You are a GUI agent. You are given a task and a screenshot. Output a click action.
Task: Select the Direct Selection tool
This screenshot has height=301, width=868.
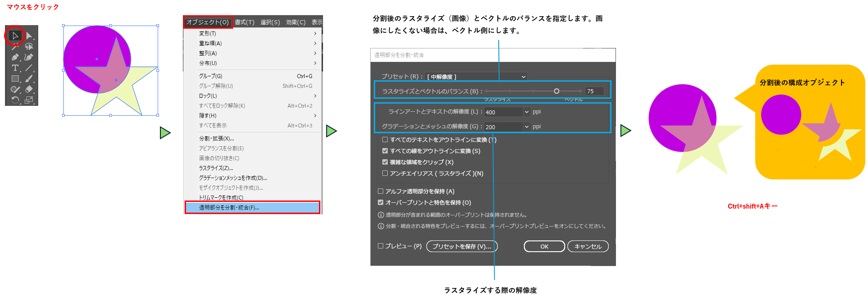pos(29,35)
